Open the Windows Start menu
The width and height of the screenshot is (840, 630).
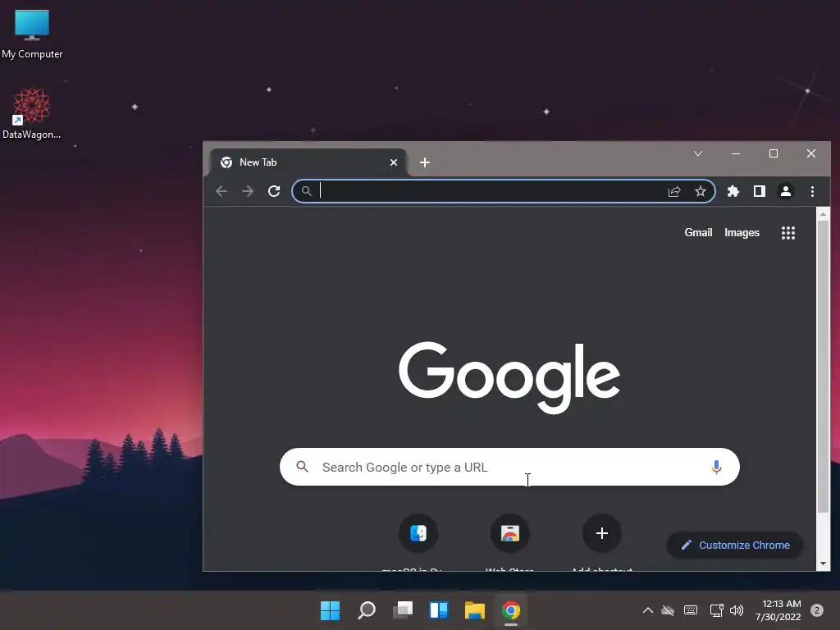[330, 610]
